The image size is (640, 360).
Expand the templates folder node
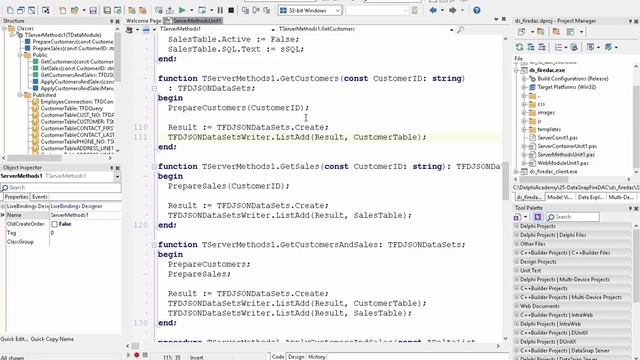pyautogui.click(x=524, y=129)
